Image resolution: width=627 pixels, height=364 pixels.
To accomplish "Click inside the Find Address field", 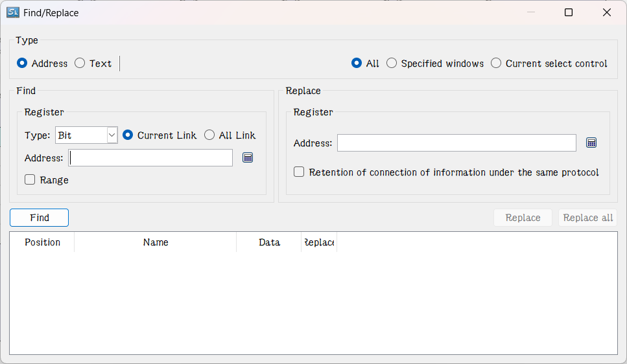I will tap(150, 158).
